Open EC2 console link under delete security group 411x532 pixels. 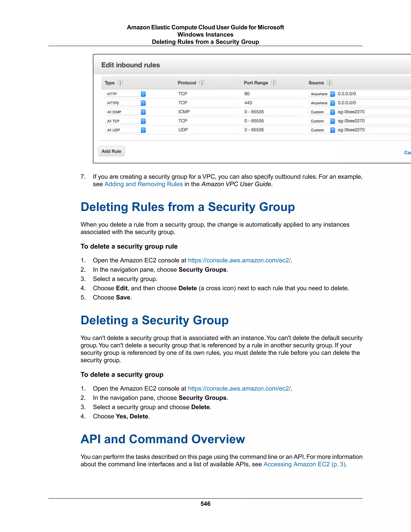(x=239, y=388)
